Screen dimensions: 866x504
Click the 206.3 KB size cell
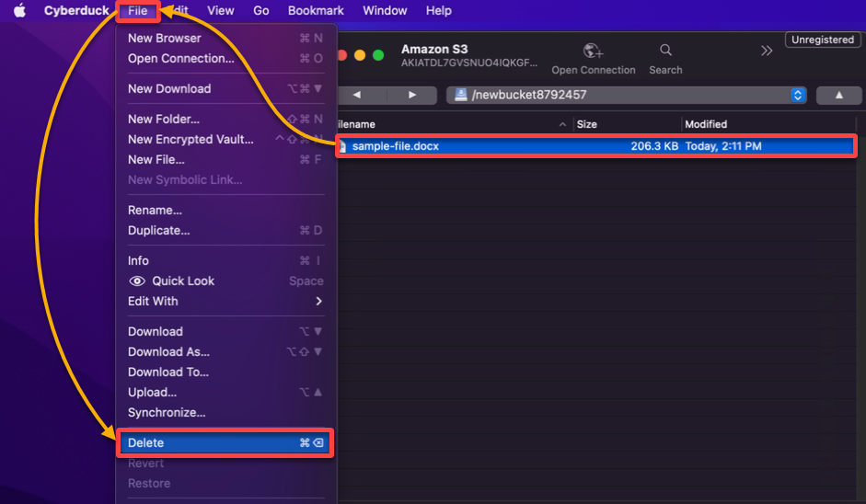[654, 146]
